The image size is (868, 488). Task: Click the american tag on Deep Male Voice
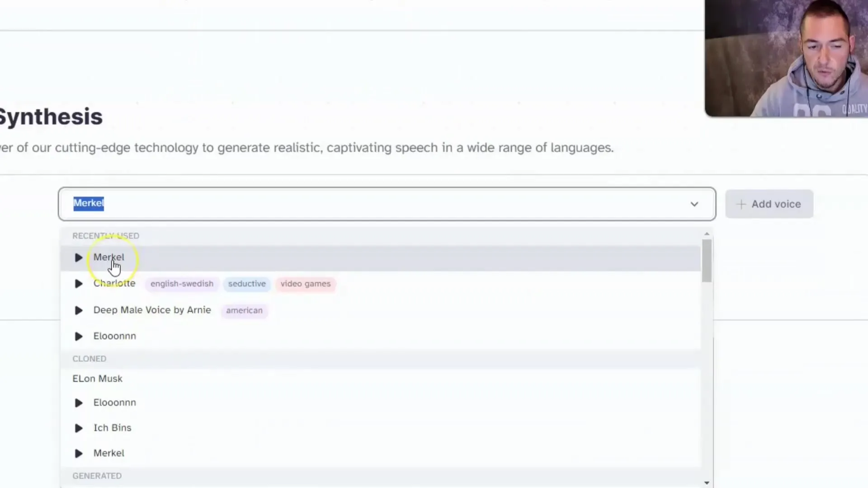point(245,310)
